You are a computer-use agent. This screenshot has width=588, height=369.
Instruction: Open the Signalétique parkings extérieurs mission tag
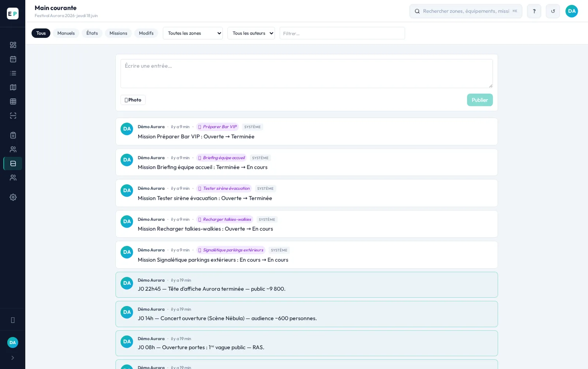(231, 250)
